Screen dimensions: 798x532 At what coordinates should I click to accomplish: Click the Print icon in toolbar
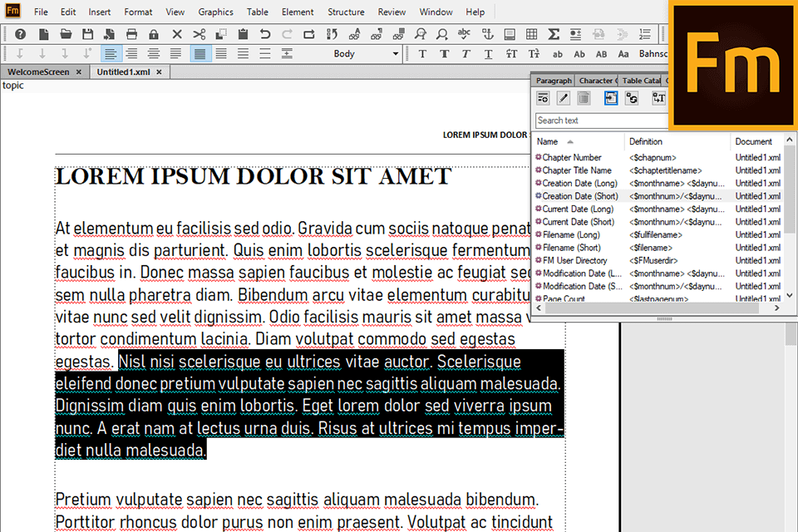tap(131, 34)
